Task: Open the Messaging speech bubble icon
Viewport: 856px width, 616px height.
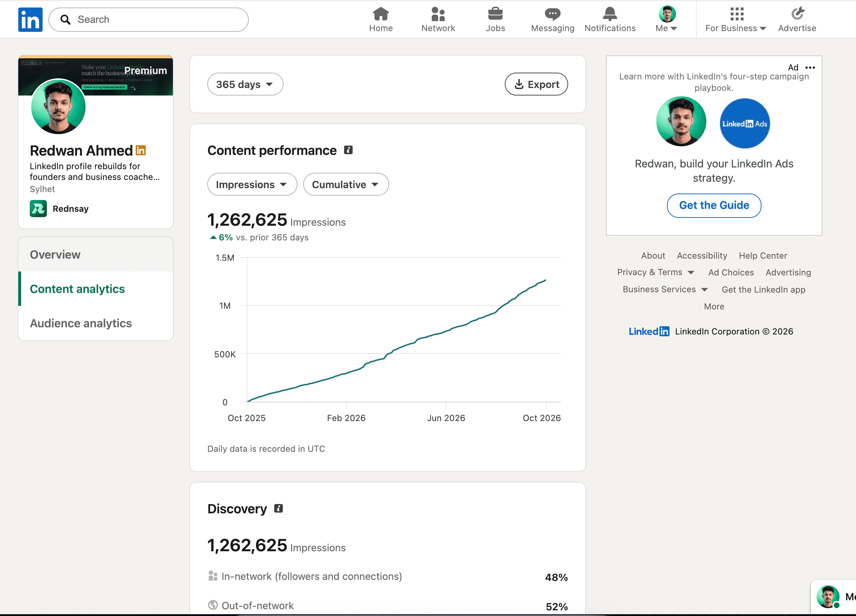Action: [552, 14]
